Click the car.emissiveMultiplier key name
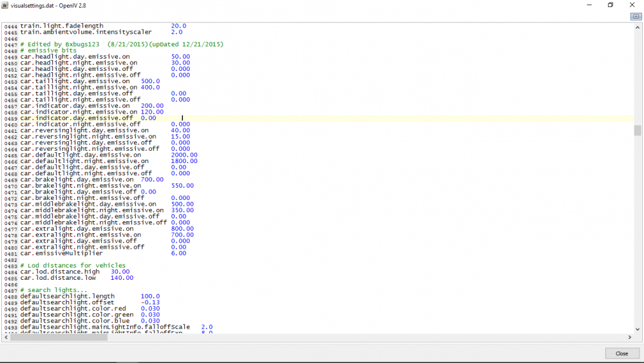This screenshot has width=644, height=363. click(x=62, y=253)
